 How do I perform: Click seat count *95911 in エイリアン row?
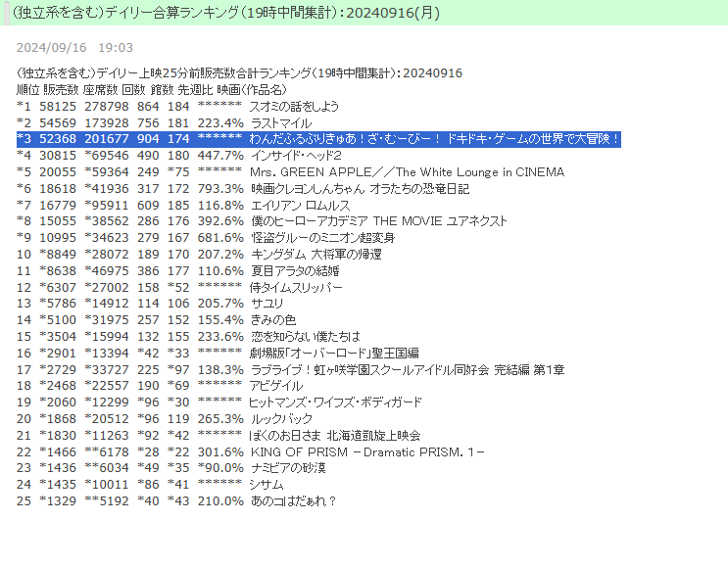[107, 205]
